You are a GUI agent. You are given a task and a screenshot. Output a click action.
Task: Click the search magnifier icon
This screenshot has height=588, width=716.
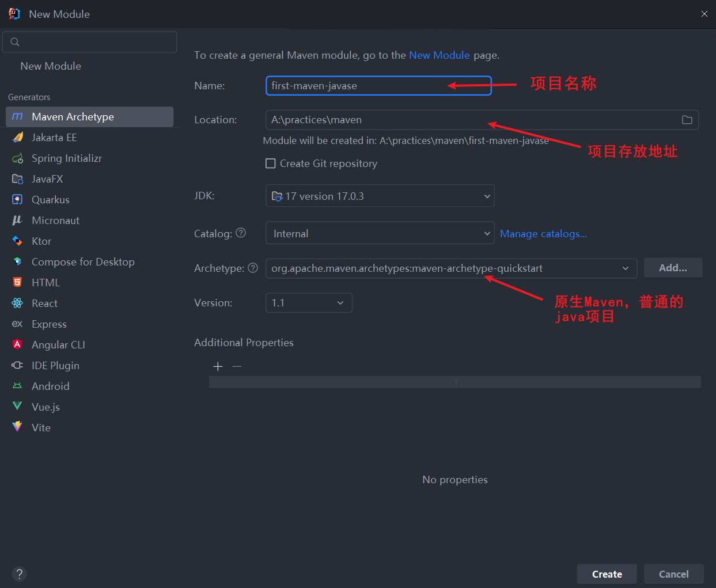15,42
